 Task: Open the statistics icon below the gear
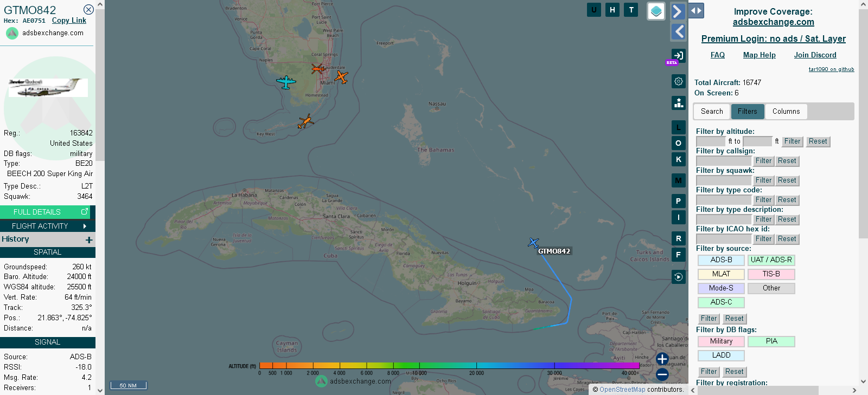coord(679,103)
